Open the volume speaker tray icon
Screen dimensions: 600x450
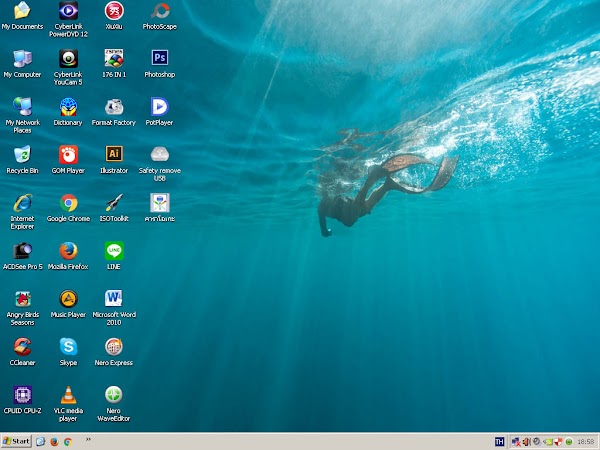527,442
